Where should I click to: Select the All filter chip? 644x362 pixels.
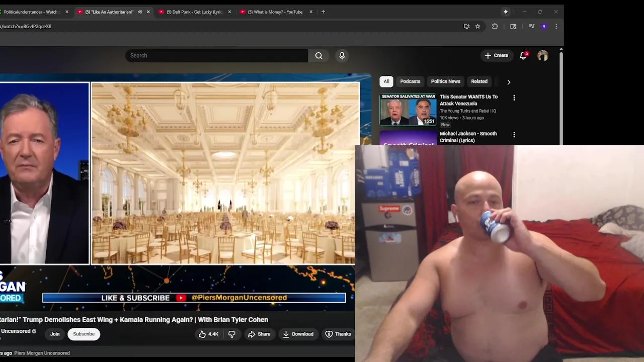click(x=386, y=81)
